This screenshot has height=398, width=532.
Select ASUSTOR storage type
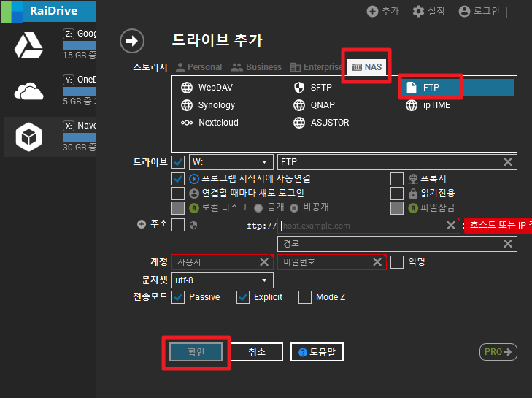pos(321,123)
